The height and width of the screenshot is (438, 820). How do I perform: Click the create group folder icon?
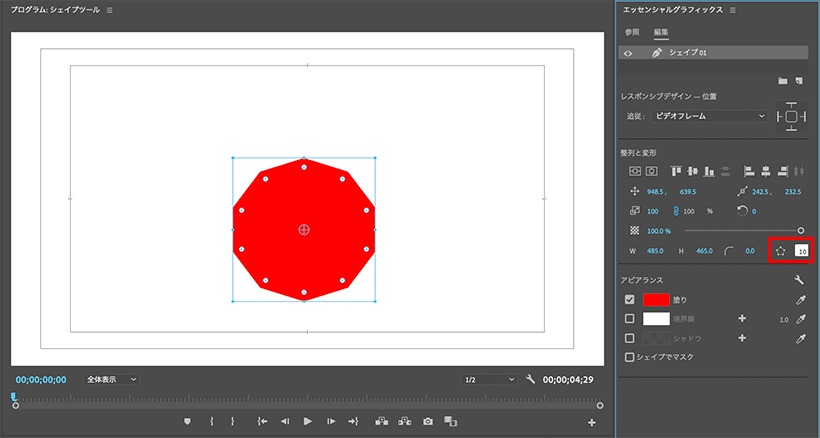pyautogui.click(x=782, y=80)
